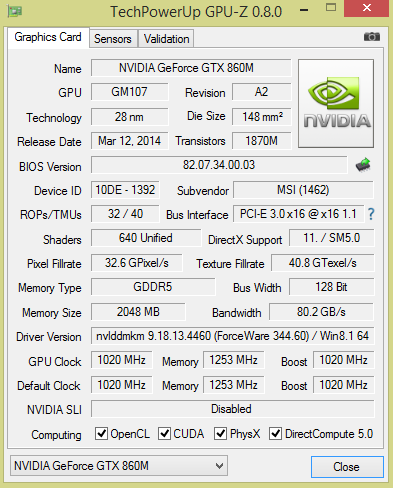
Task: Click GPU Clock row's Memory 1253 MHz field
Action: 234,360
